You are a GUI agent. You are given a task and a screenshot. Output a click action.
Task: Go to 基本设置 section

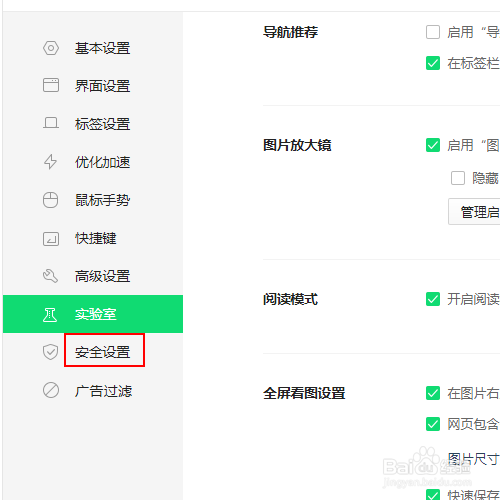102,48
